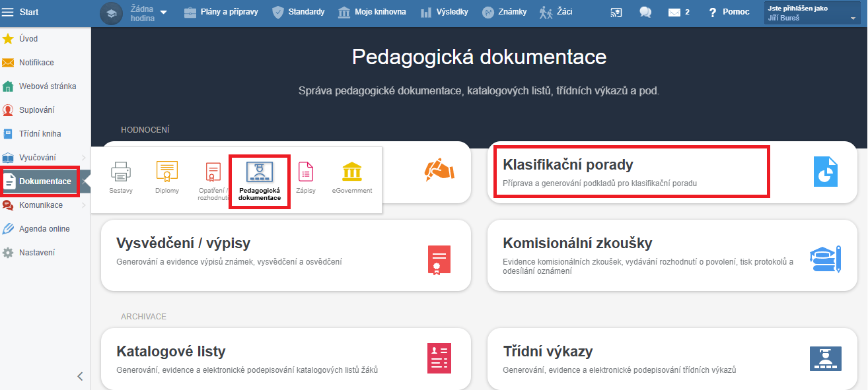868x390 pixels.
Task: Open Agenda online in sidebar
Action: tap(45, 229)
